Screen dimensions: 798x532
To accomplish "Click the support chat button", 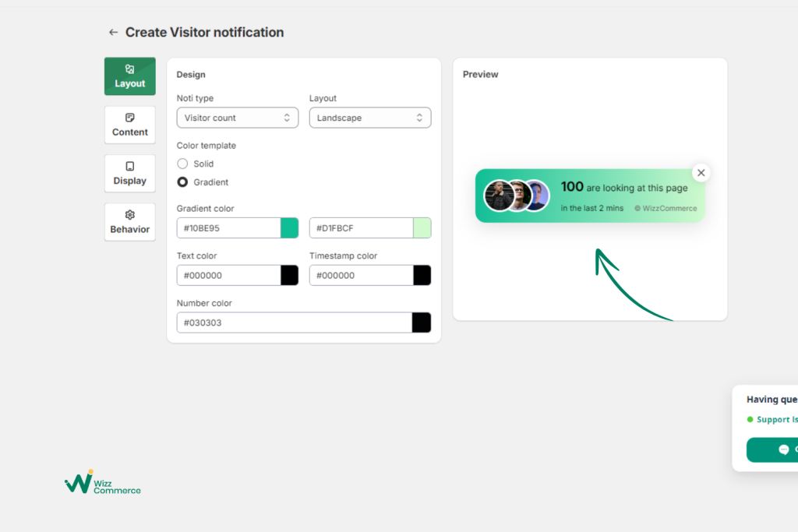I will [772, 449].
